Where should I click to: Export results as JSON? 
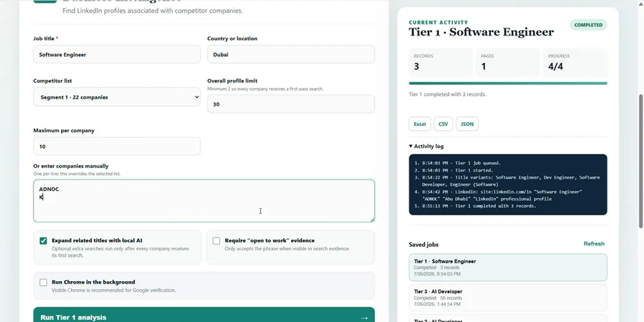click(467, 124)
